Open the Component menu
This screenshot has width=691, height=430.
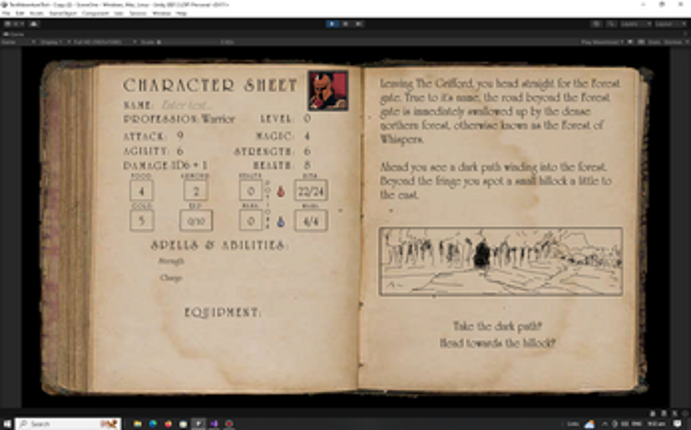[x=95, y=14]
